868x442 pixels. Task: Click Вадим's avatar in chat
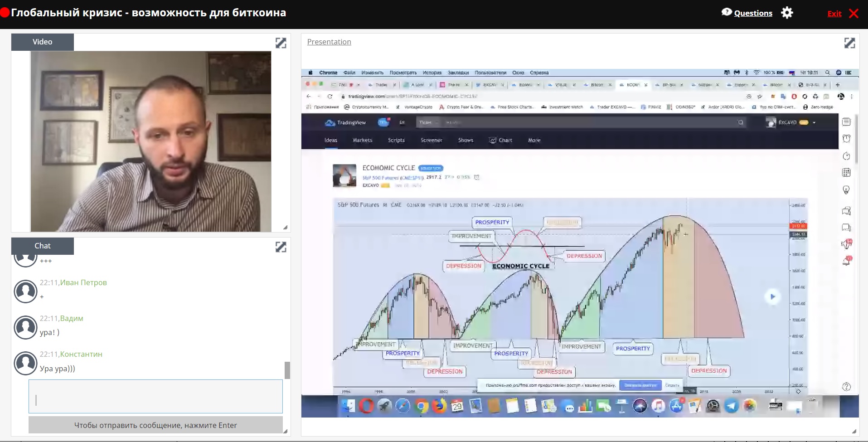pos(25,327)
